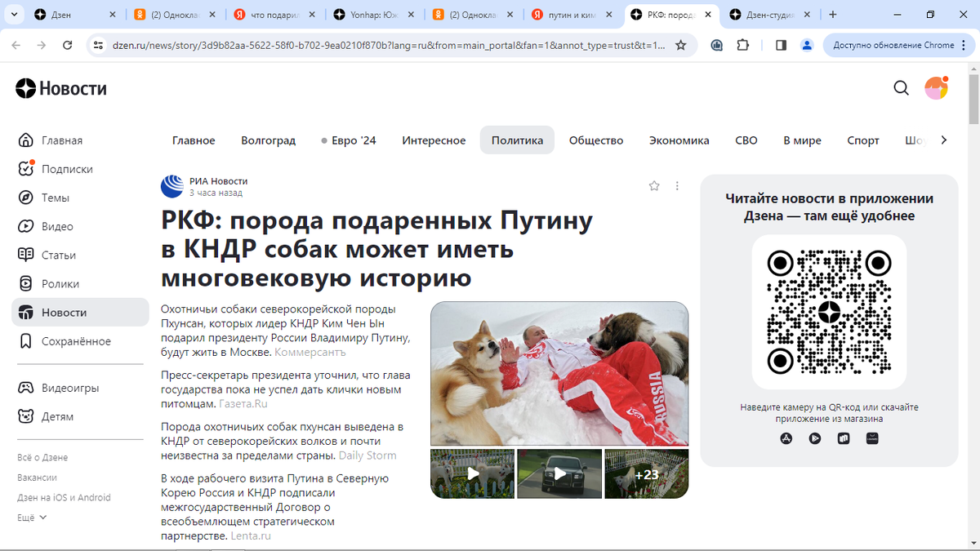Open the Chrome profile icon
Screen dimensions: 980x551
click(807, 45)
